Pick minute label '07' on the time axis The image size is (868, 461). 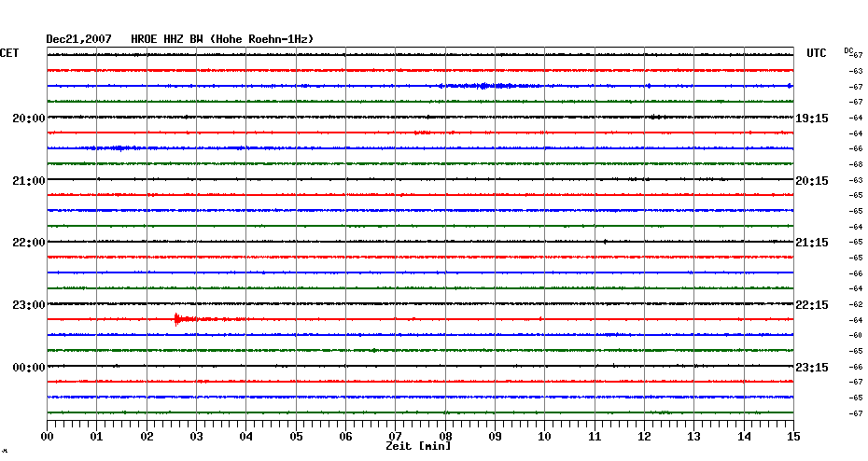pyautogui.click(x=395, y=437)
